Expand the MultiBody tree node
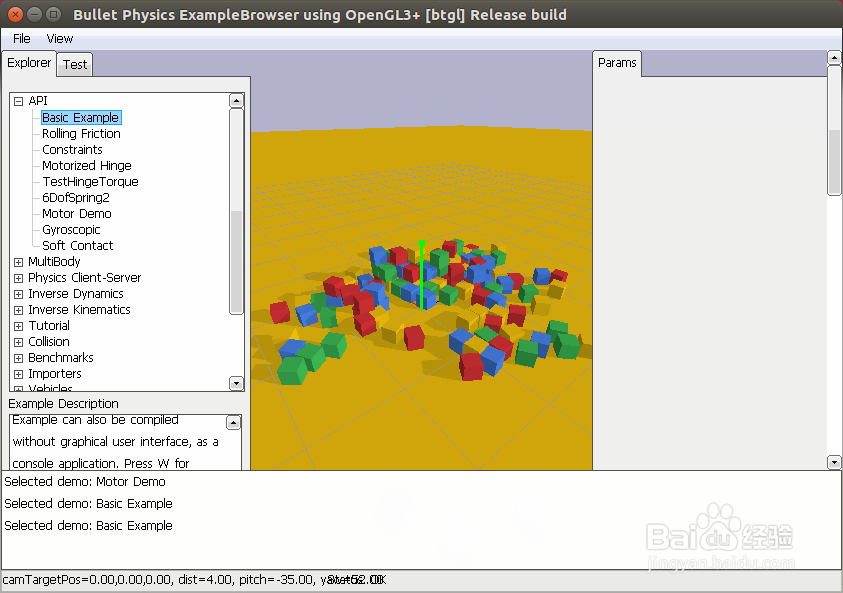 (18, 262)
